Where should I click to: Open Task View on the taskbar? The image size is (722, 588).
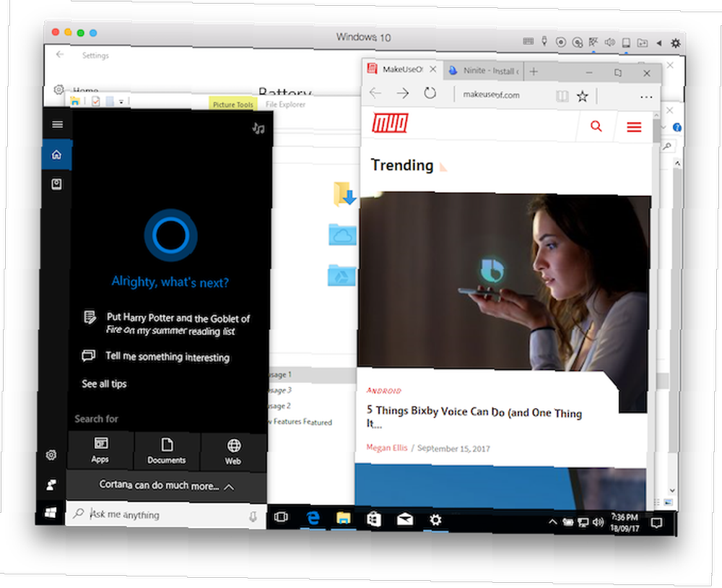281,517
